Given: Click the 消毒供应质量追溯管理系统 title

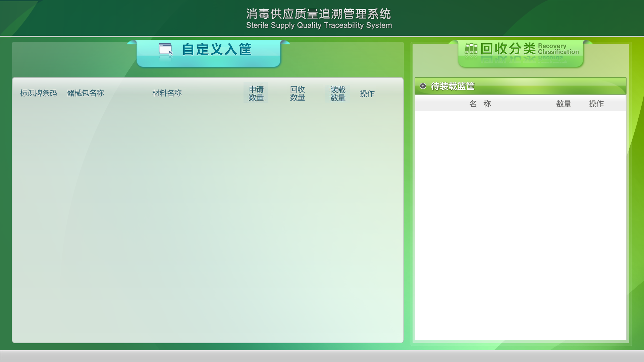Looking at the screenshot, I should (318, 14).
